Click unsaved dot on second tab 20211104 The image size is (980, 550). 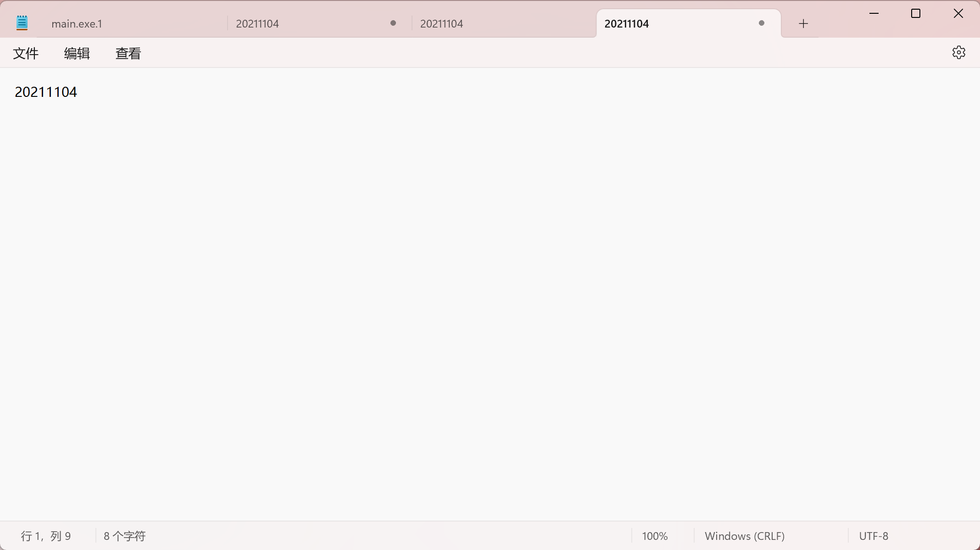coord(393,23)
